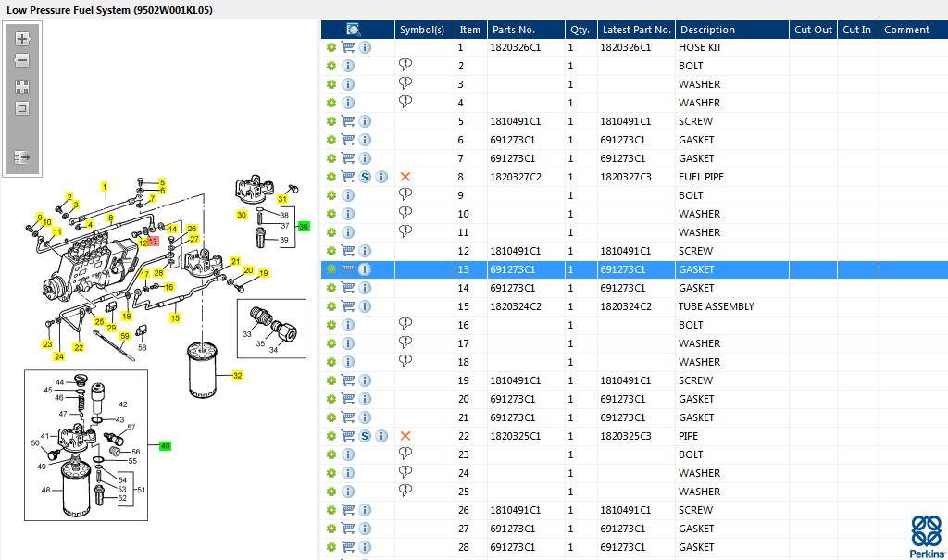Click orange X symbol on item 8
Screen dimensions: 948x560
tap(405, 177)
